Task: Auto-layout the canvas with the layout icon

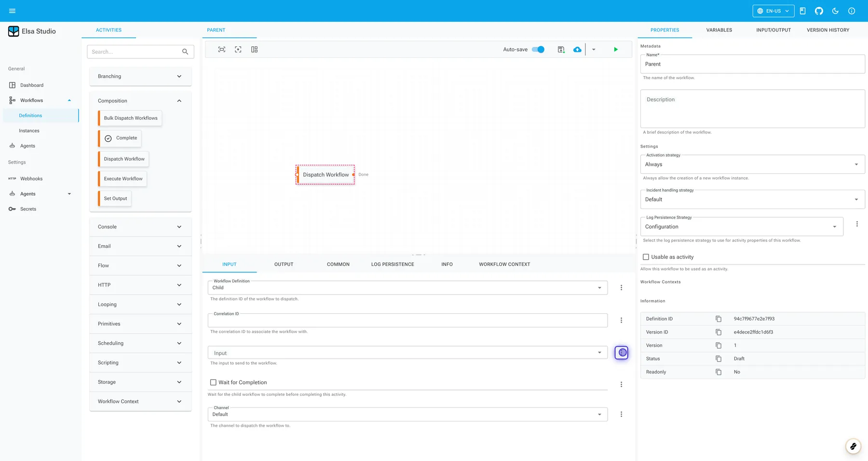Action: [x=254, y=49]
